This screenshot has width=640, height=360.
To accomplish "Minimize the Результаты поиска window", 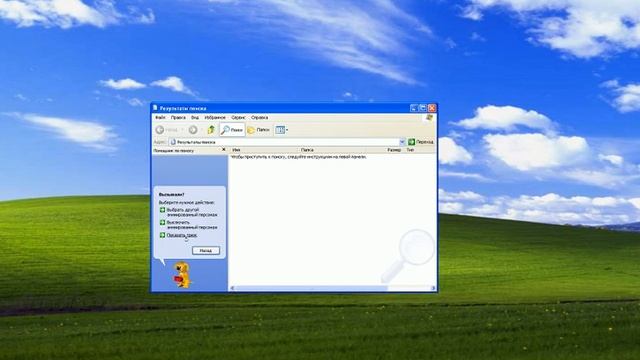I will click(413, 108).
